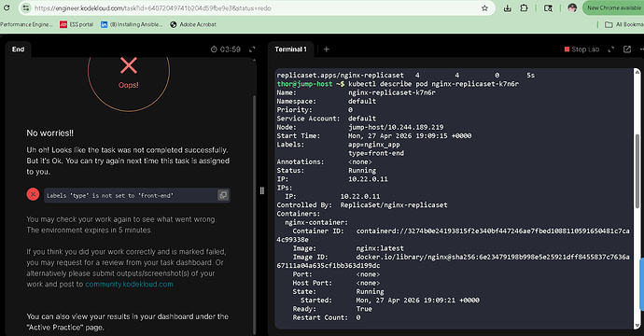644x336 pixels.
Task: Click the red failed-check X icon
Action: pyautogui.click(x=34, y=194)
